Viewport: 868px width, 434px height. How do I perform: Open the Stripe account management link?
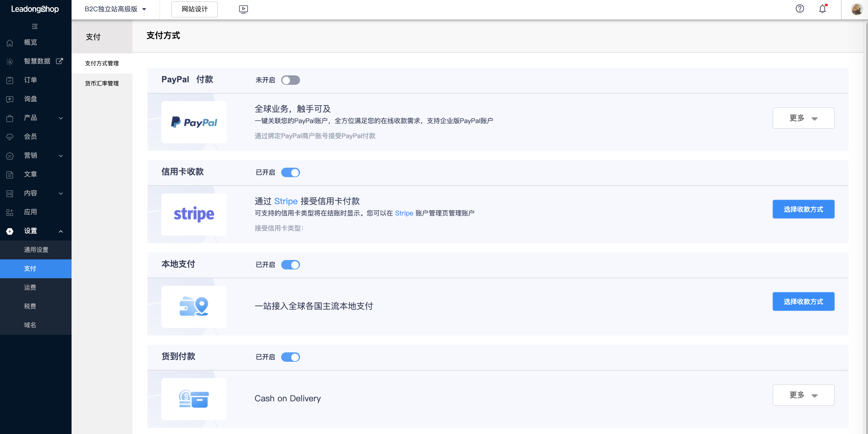404,213
